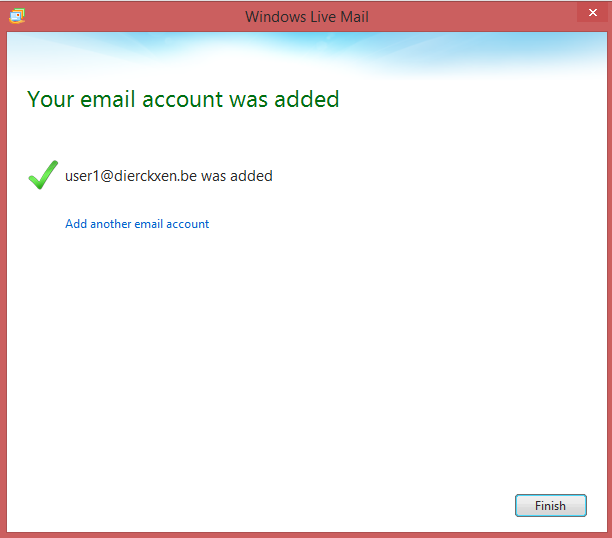Click the bottom-right window corner
The image size is (612, 538).
609,535
